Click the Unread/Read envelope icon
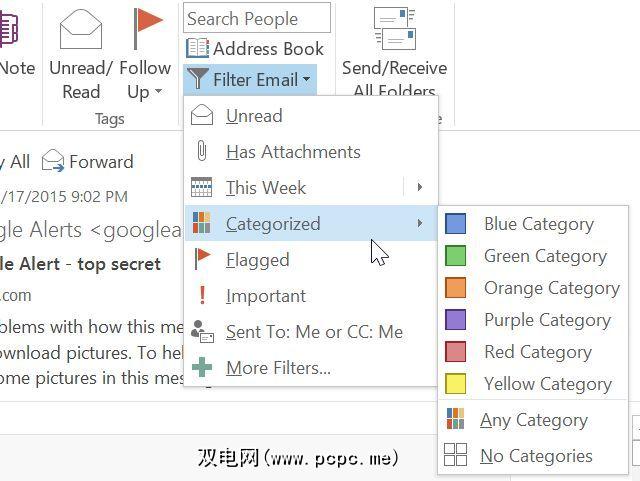Viewport: 640px width, 481px height. tap(81, 30)
